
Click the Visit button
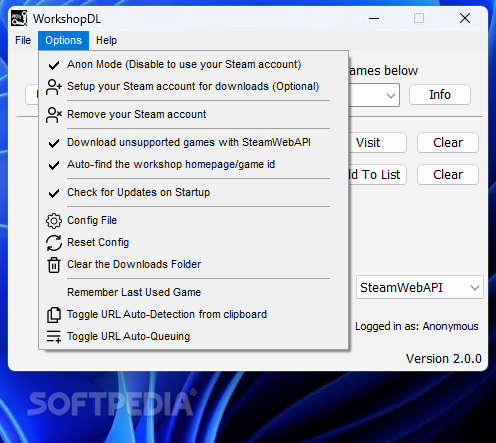(377, 143)
